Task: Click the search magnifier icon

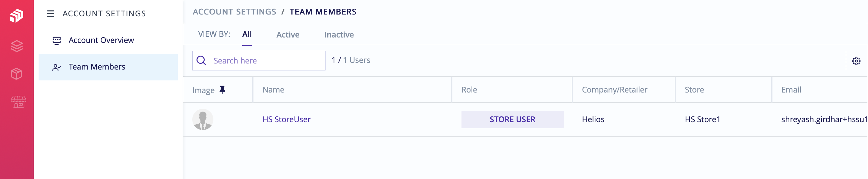Action: tap(202, 61)
